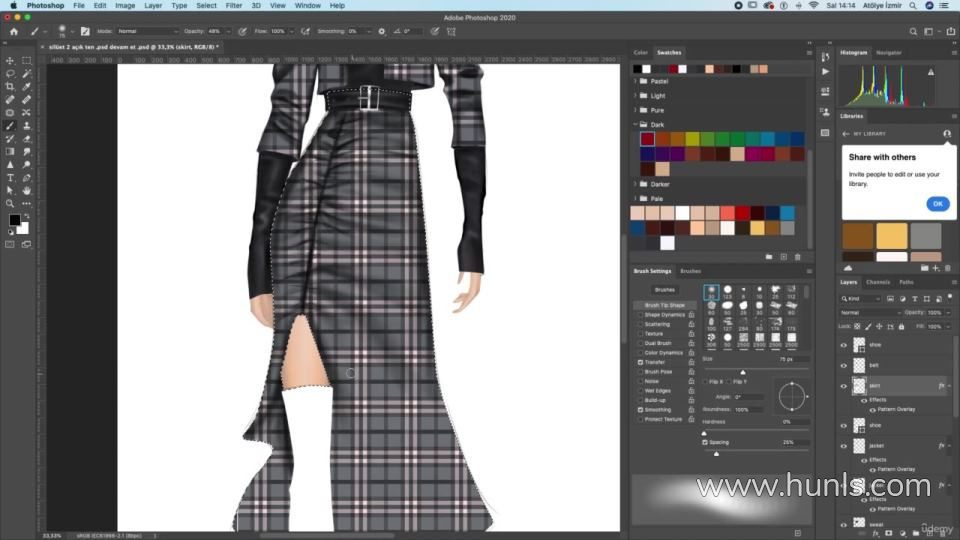960x540 pixels.
Task: Select the Horizontal Type tool
Action: click(11, 178)
